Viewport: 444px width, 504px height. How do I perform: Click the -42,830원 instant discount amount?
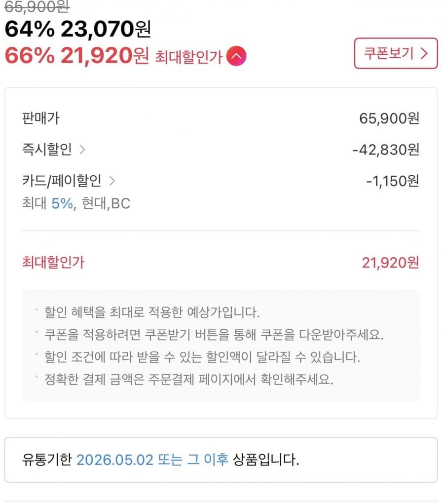pos(386,150)
